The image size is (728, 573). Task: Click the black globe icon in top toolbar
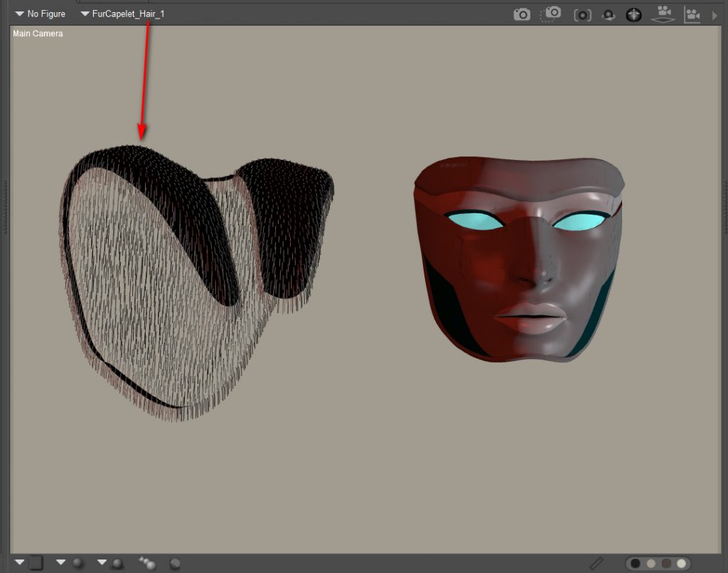tap(634, 14)
